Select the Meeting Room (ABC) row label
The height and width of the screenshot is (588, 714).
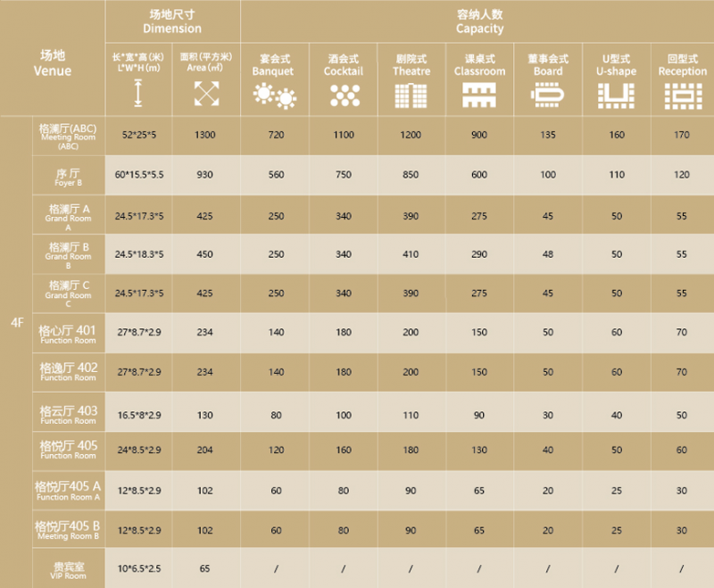[x=69, y=137]
